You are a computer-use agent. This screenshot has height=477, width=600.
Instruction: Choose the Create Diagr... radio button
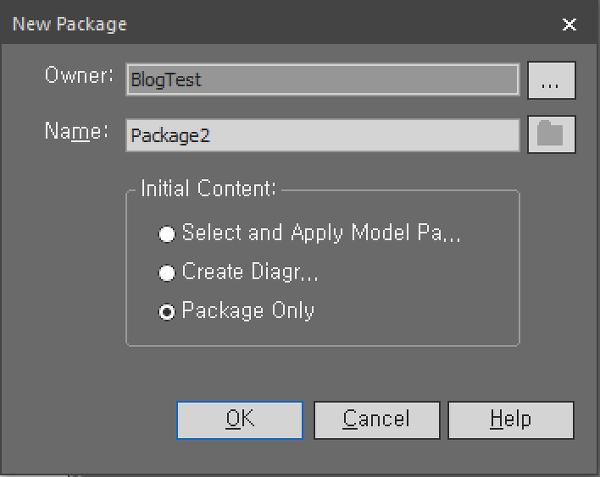(x=167, y=273)
